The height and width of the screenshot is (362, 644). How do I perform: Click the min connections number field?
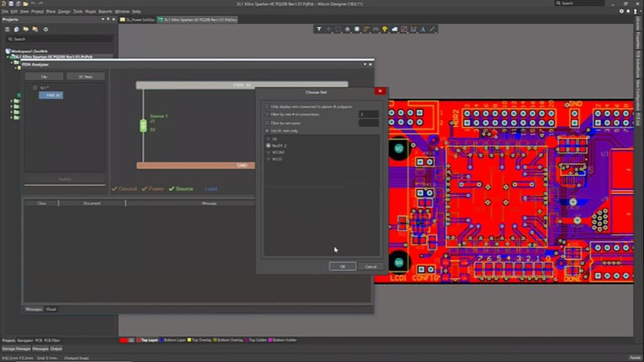(368, 114)
